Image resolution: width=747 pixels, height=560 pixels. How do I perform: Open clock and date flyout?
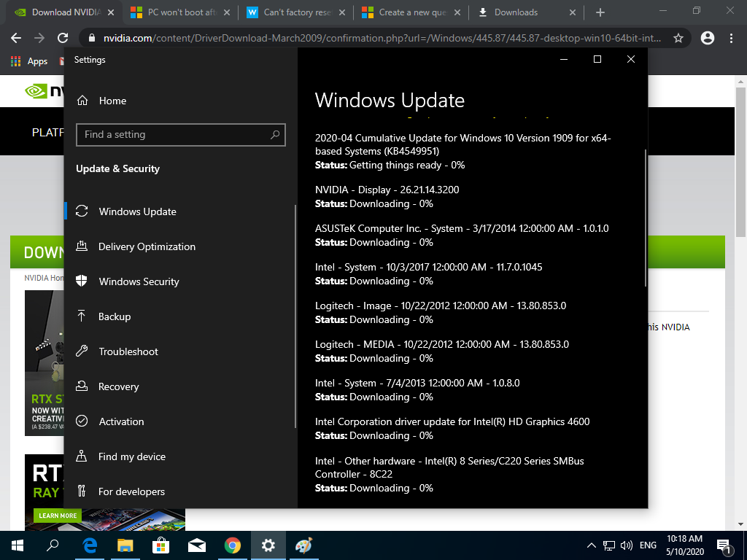pyautogui.click(x=684, y=545)
